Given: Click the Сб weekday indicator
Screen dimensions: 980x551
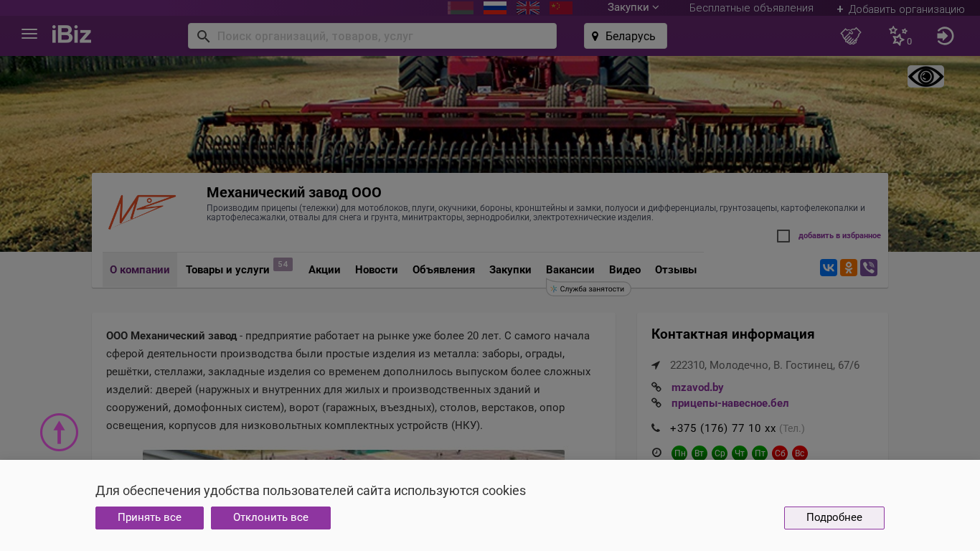Looking at the screenshot, I should click(x=780, y=453).
